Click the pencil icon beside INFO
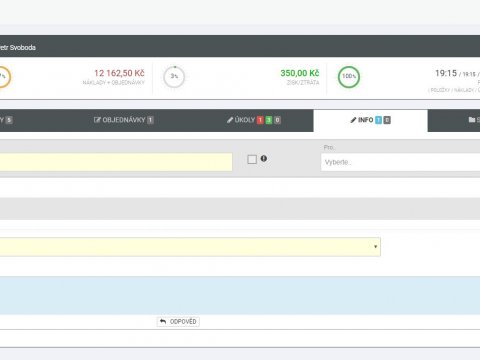Screen dimensions: 480x360 353,120
